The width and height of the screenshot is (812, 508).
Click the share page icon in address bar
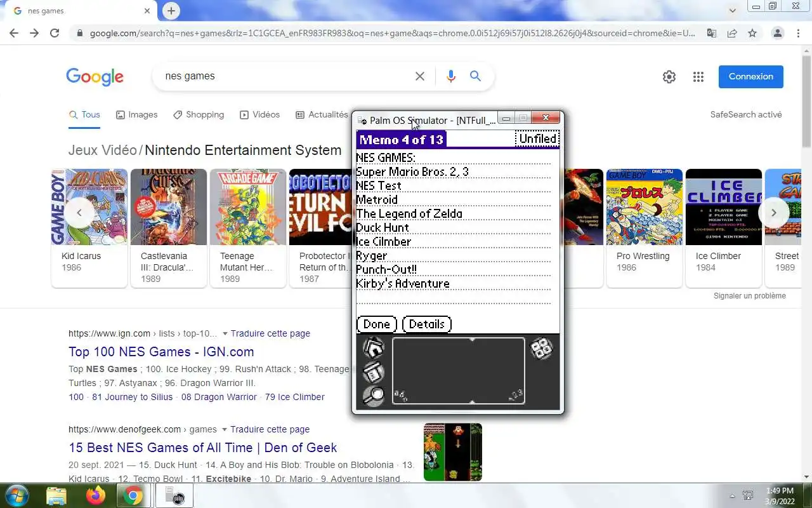(x=732, y=33)
